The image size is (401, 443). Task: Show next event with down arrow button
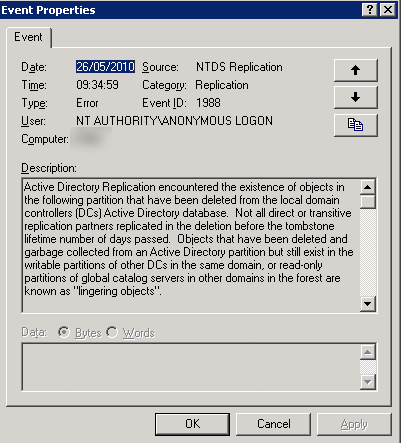coord(356,97)
